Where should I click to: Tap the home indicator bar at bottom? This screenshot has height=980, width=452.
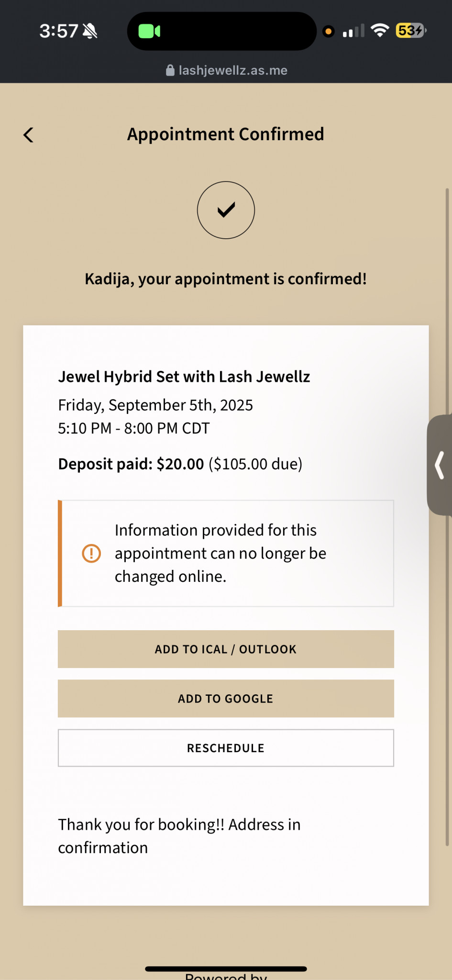pos(226,969)
